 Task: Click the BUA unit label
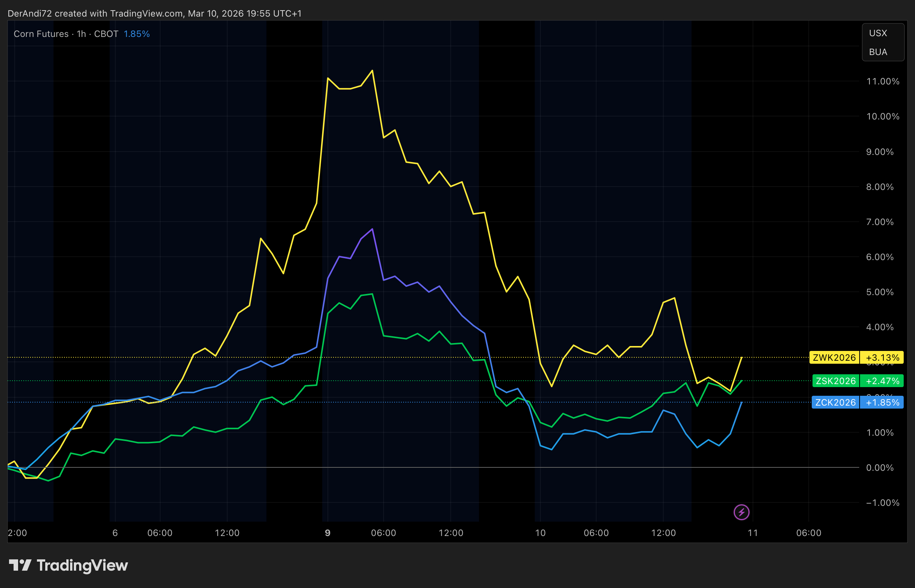pos(878,52)
